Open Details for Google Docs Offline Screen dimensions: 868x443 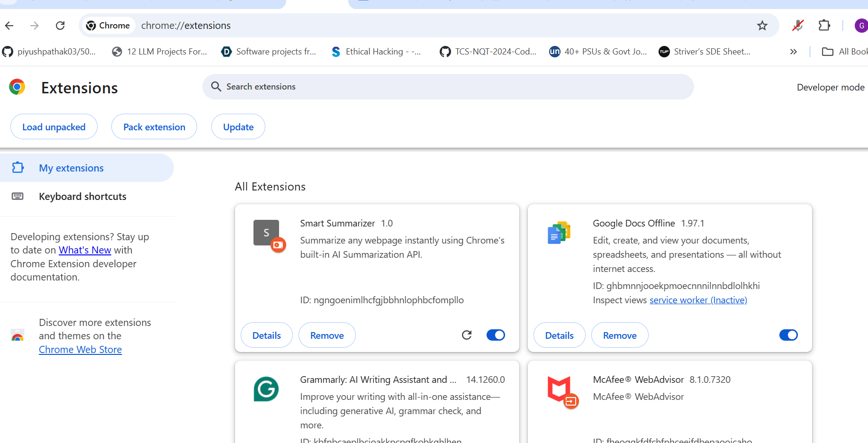(x=560, y=335)
